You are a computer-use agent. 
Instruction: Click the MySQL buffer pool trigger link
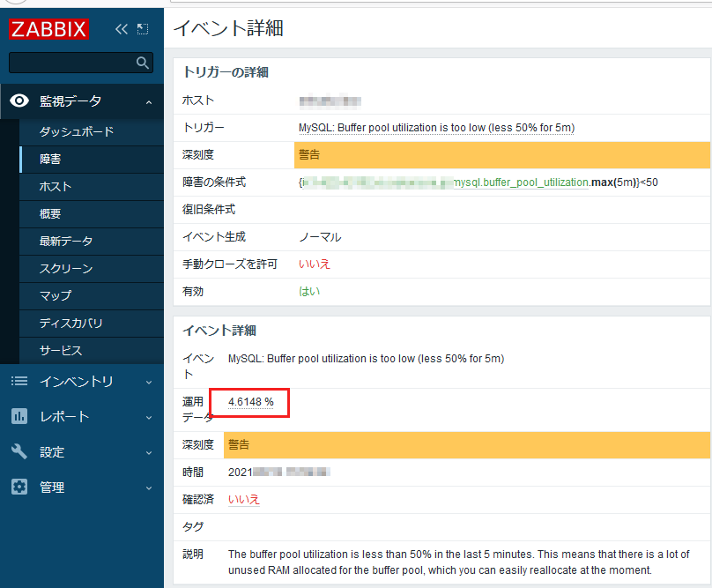pos(436,128)
